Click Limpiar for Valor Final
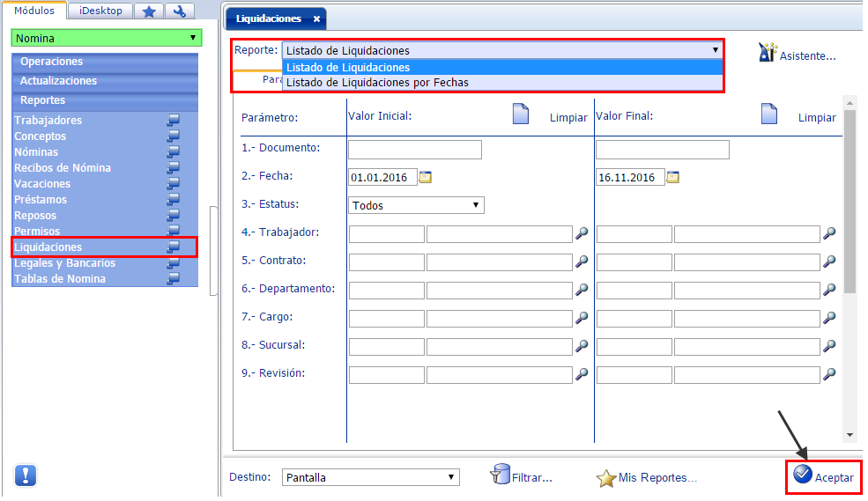 [x=817, y=118]
